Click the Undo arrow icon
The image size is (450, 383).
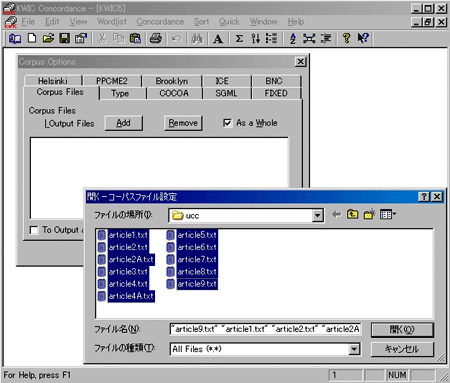177,39
